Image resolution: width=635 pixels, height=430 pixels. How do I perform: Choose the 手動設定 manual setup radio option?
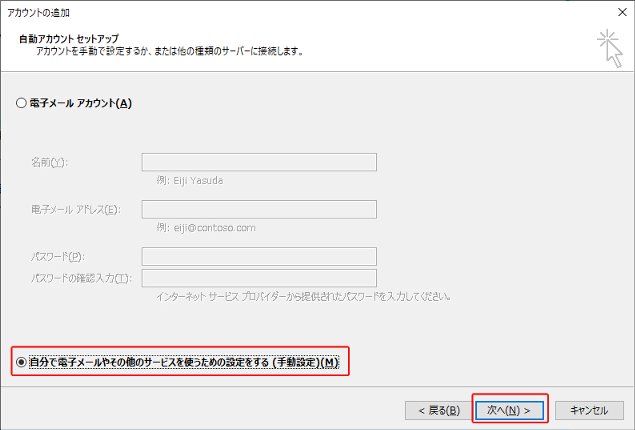[x=21, y=361]
